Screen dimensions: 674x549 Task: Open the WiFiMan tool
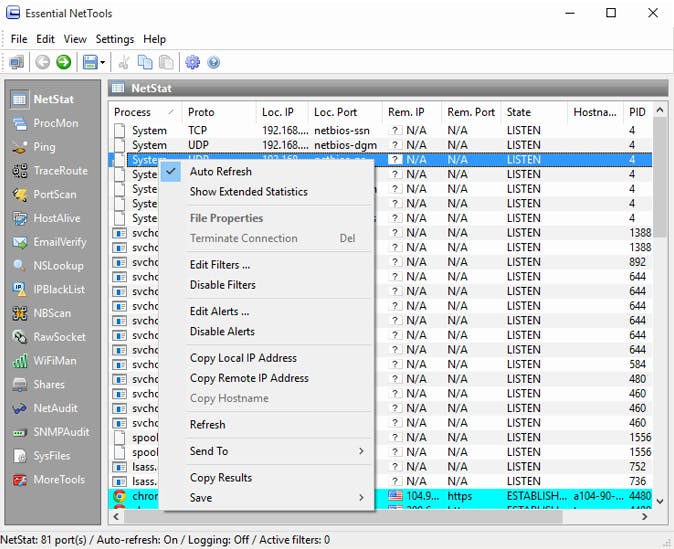point(44,361)
